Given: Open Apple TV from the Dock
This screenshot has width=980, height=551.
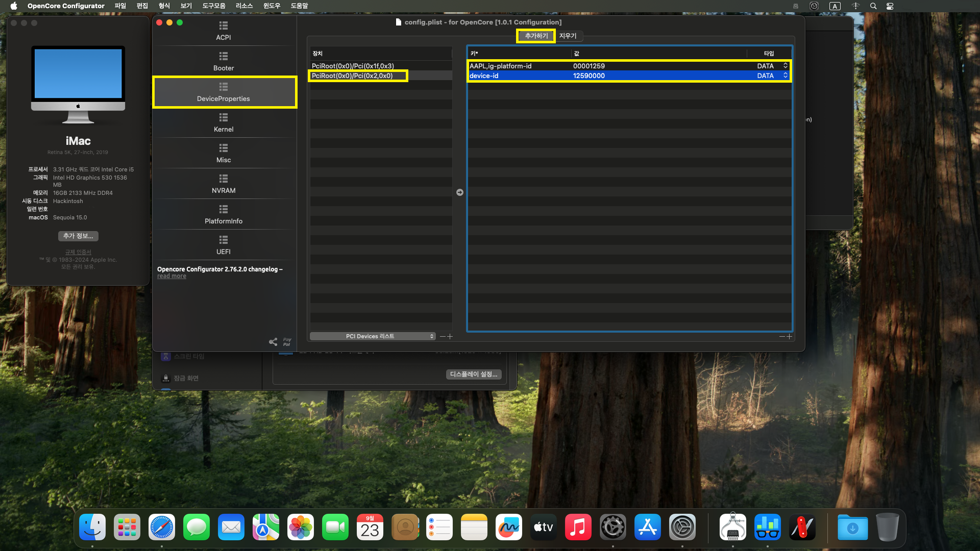Looking at the screenshot, I should 544,527.
